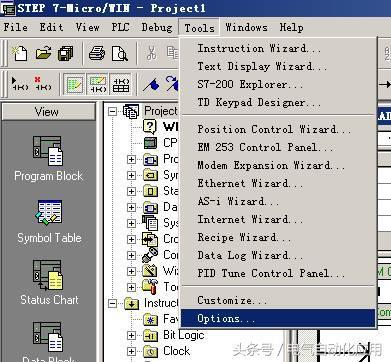Select the Favorites folder in Instructions tree
The height and width of the screenshot is (362, 391).
[161, 319]
